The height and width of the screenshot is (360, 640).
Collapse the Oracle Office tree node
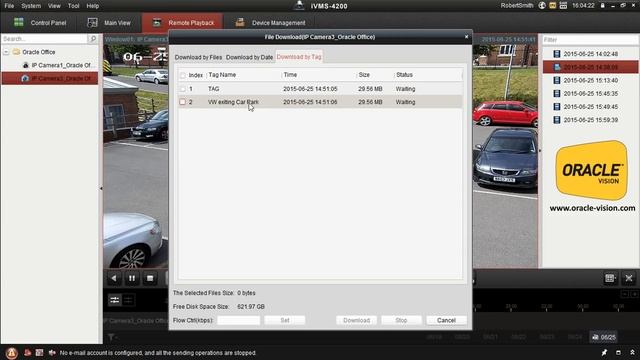pyautogui.click(x=6, y=52)
